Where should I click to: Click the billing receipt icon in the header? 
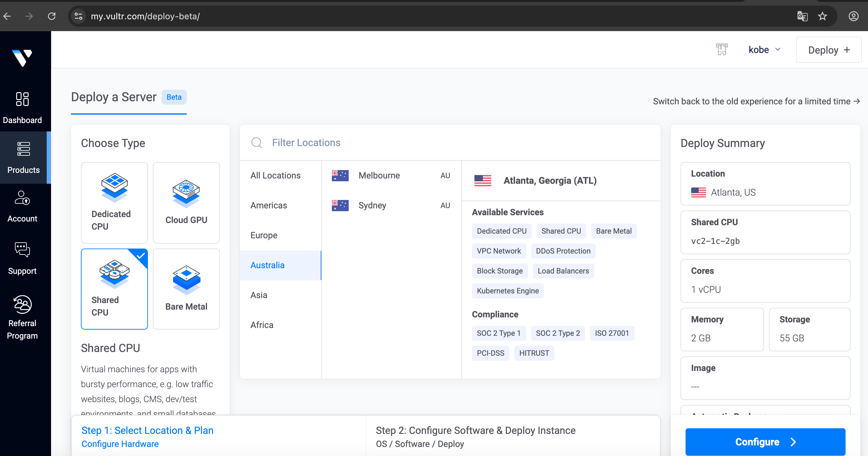coord(722,50)
